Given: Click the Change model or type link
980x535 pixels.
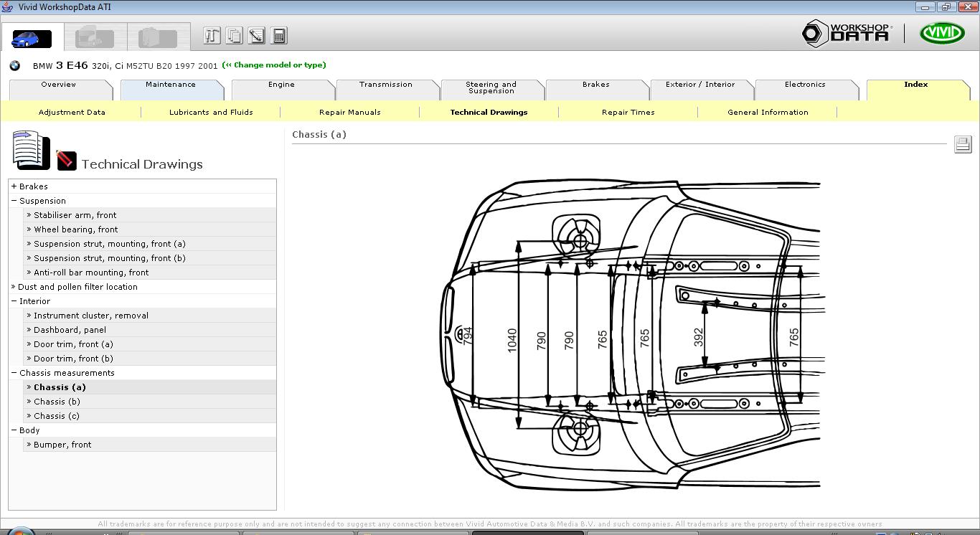Looking at the screenshot, I should point(274,65).
